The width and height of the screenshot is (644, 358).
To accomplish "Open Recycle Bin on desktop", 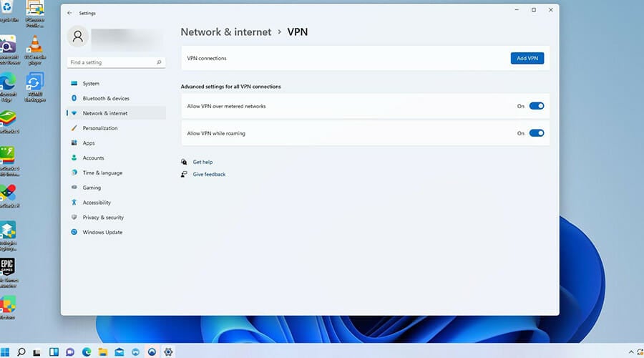I will click(8, 11).
